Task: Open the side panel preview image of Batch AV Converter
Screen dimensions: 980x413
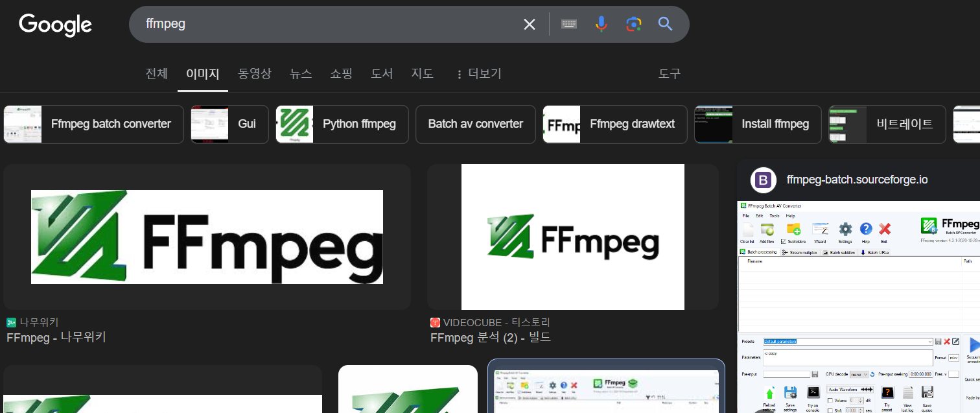Action: tap(859, 307)
